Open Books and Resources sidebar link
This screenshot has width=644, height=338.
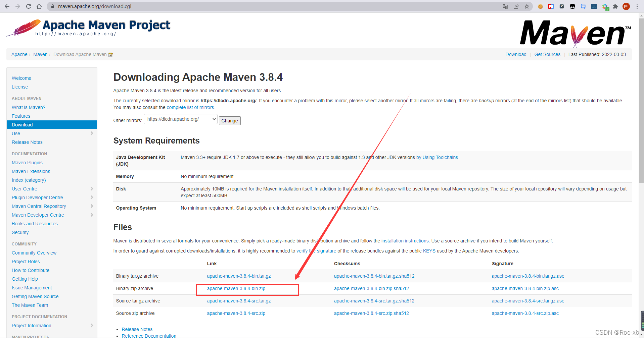[x=35, y=224]
